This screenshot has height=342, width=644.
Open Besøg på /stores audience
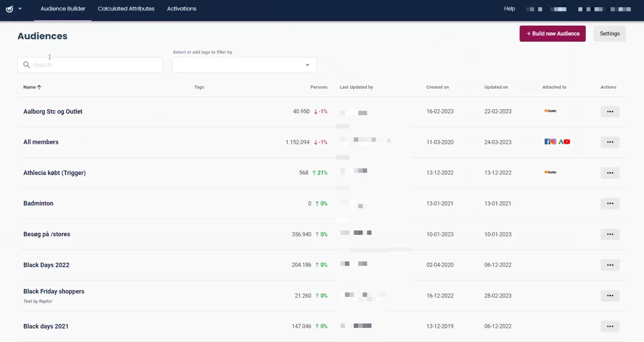(x=47, y=234)
